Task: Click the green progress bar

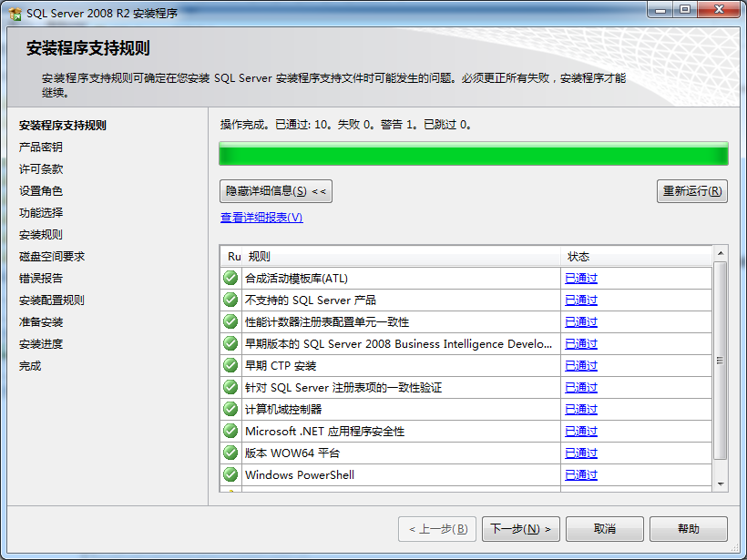Action: pyautogui.click(x=474, y=154)
